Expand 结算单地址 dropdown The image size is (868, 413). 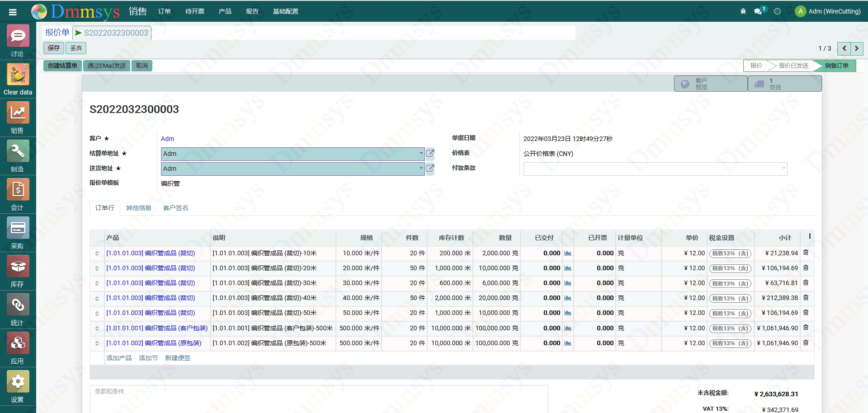pos(421,154)
